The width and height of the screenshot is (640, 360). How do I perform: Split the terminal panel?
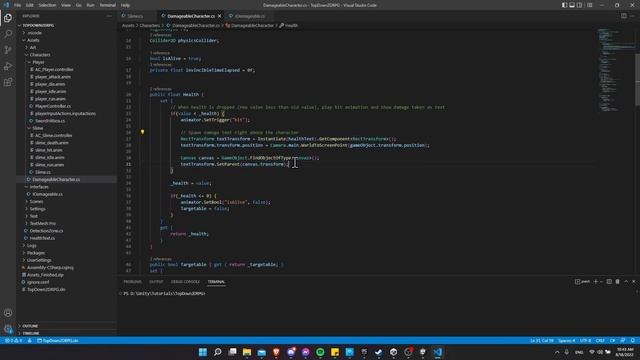[609, 282]
